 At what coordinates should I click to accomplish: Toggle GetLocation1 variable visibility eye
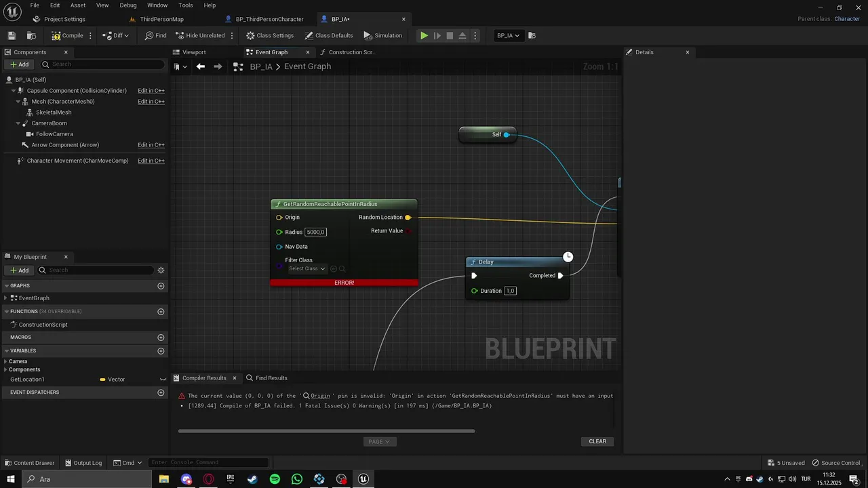[163, 380]
